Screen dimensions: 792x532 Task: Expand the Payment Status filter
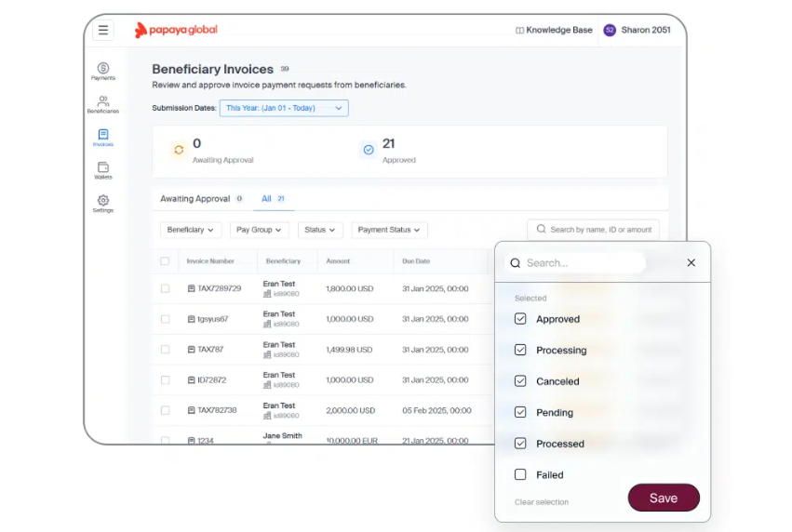[x=389, y=230]
